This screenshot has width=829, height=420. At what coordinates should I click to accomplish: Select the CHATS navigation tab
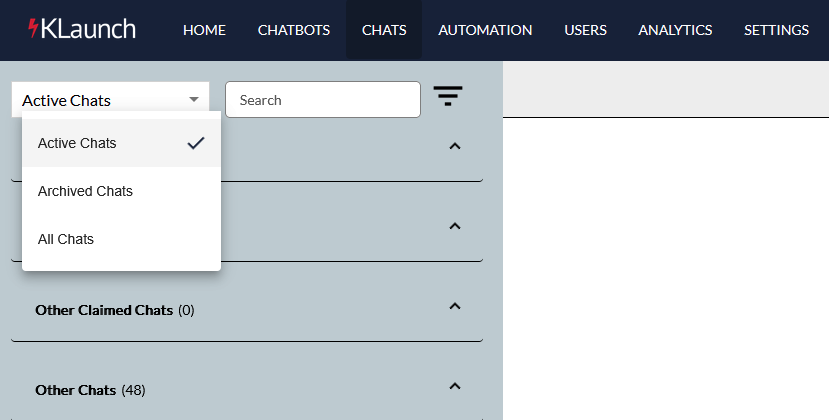coord(384,30)
